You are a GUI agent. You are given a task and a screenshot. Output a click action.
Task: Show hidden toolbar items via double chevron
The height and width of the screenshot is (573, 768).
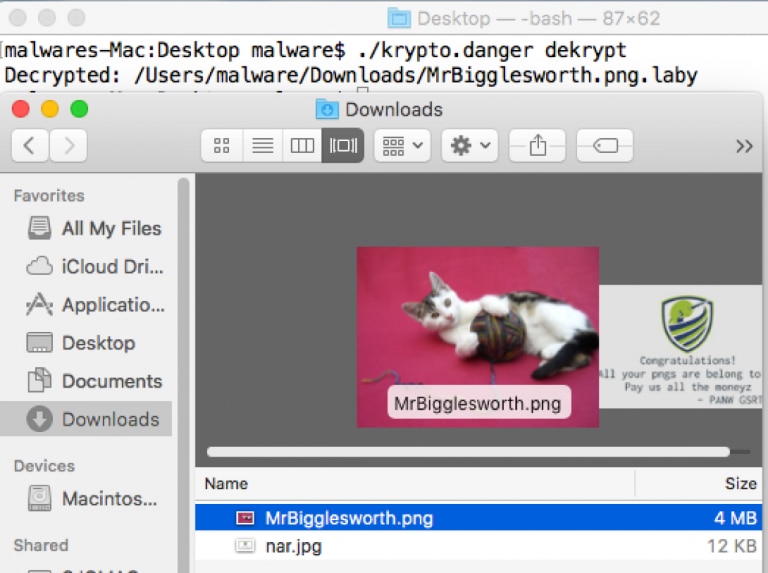point(744,146)
